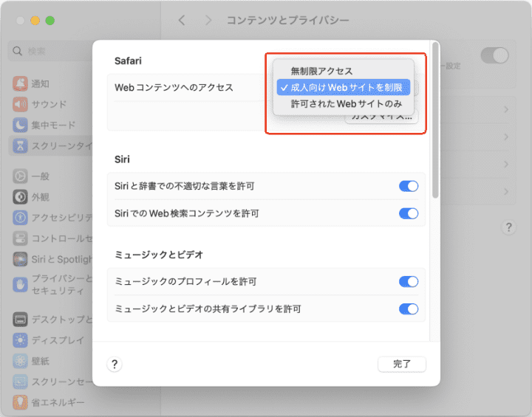Click the dialog vertical scrollbar
This screenshot has height=417, width=532.
click(x=435, y=120)
